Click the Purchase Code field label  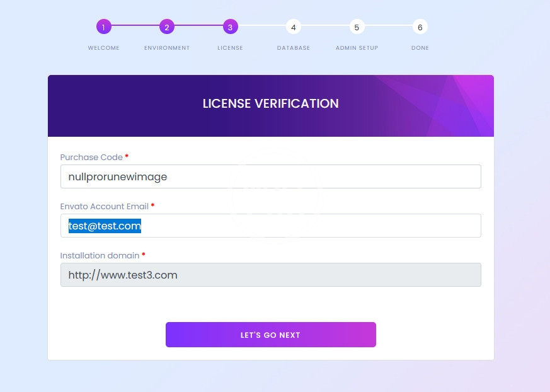pos(91,157)
